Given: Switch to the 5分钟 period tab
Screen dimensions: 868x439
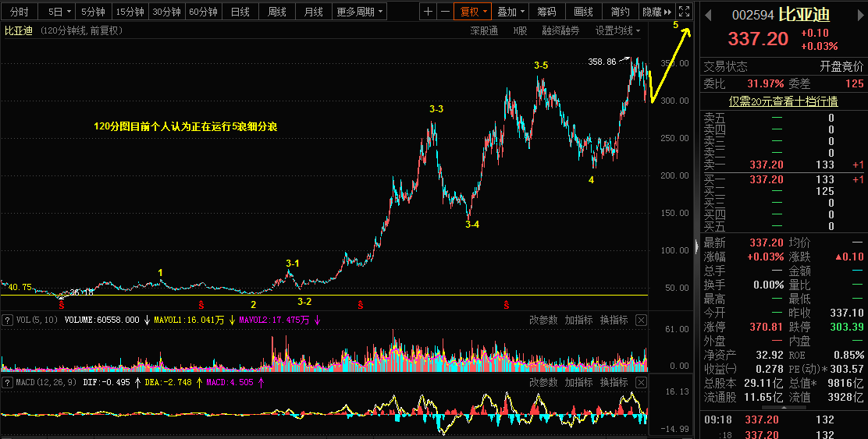Looking at the screenshot, I should tap(93, 12).
